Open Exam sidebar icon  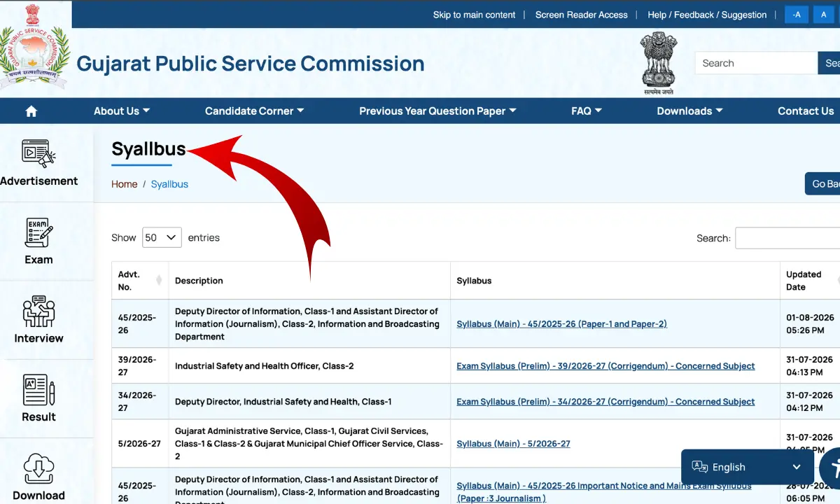tap(38, 232)
